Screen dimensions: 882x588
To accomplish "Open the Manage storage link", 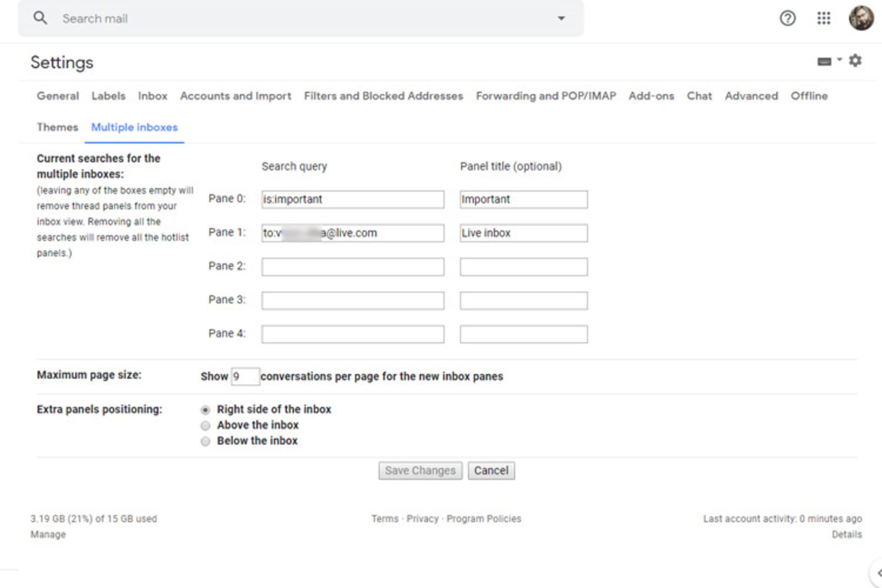I will 48,535.
